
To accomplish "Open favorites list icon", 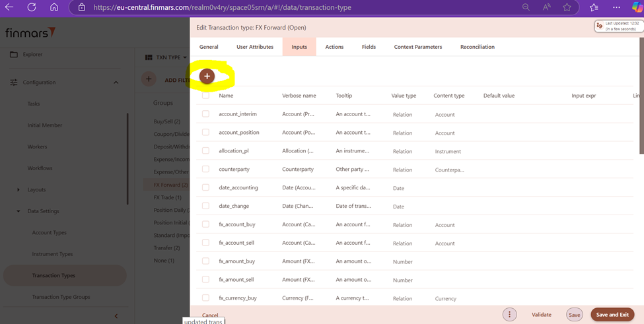I will pos(594,7).
